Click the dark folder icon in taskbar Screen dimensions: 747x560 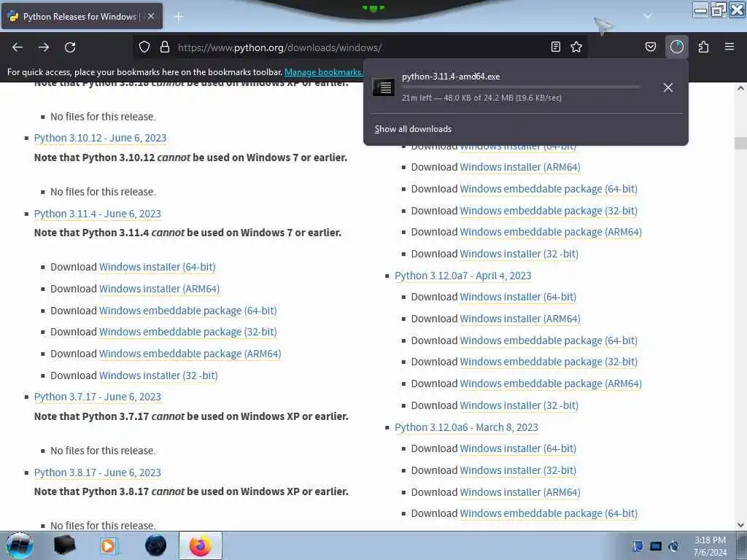point(64,545)
